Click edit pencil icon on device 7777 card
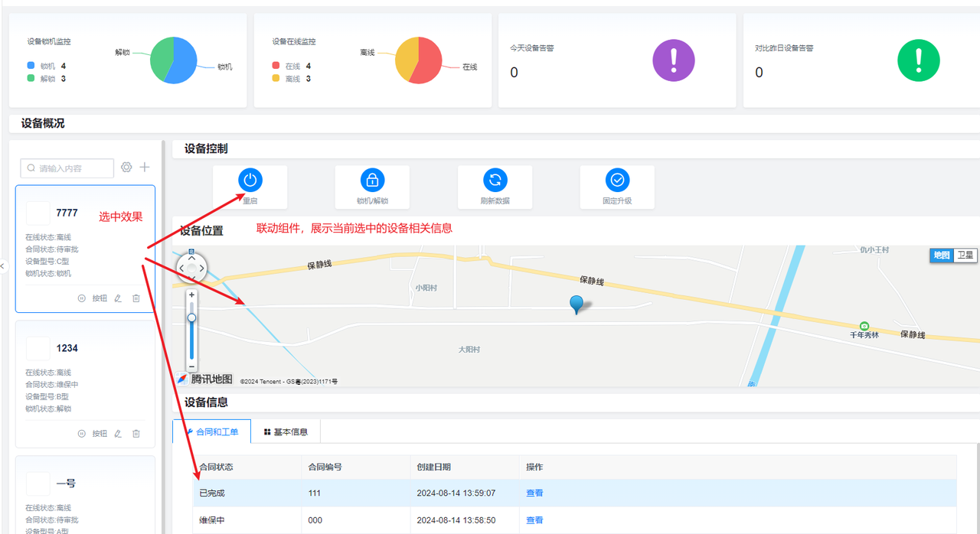Image resolution: width=980 pixels, height=534 pixels. [118, 298]
